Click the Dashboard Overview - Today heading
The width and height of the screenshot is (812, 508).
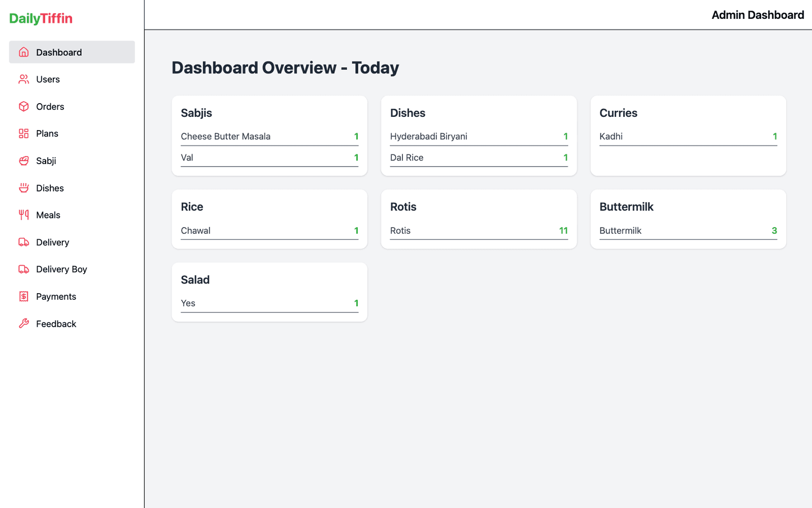(285, 68)
